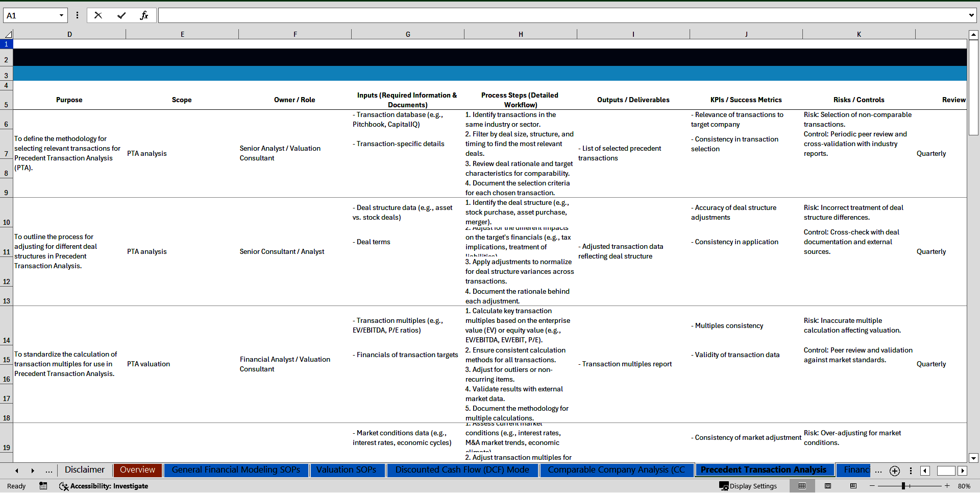This screenshot has height=493, width=980.
Task: Open the Name Box dropdown arrow
Action: click(x=61, y=15)
